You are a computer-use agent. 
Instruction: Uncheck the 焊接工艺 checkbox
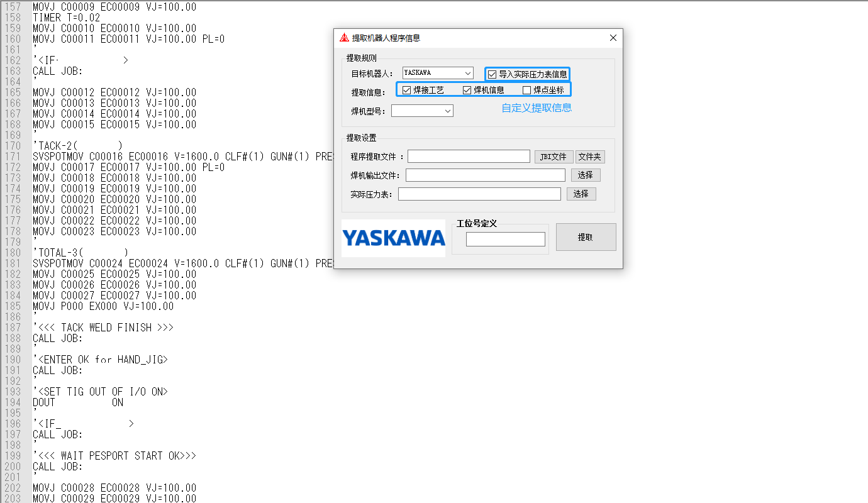coord(407,89)
